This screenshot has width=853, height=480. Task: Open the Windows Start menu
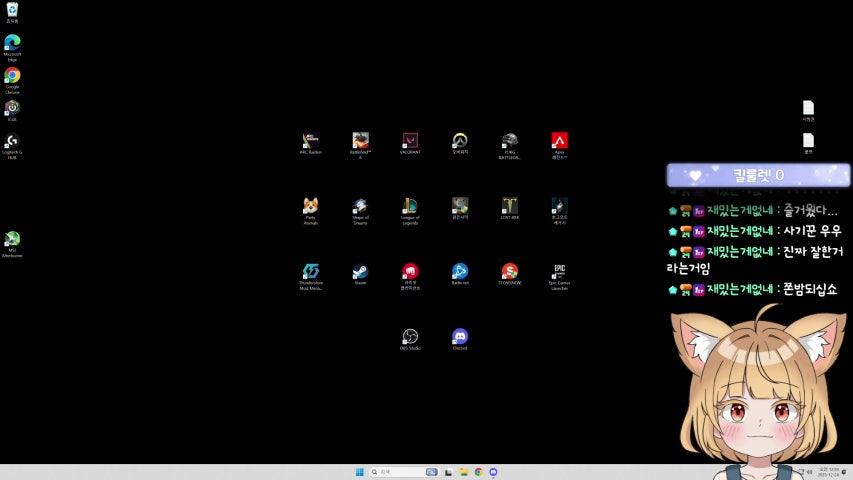pos(360,472)
